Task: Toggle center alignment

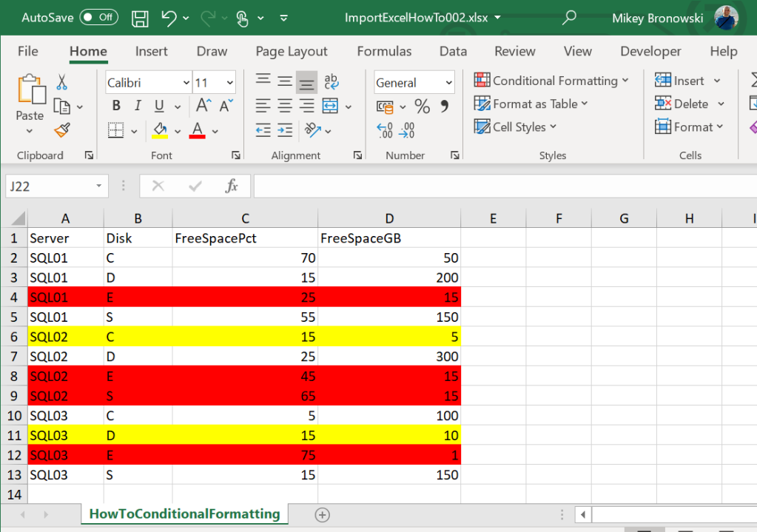Action: point(285,106)
